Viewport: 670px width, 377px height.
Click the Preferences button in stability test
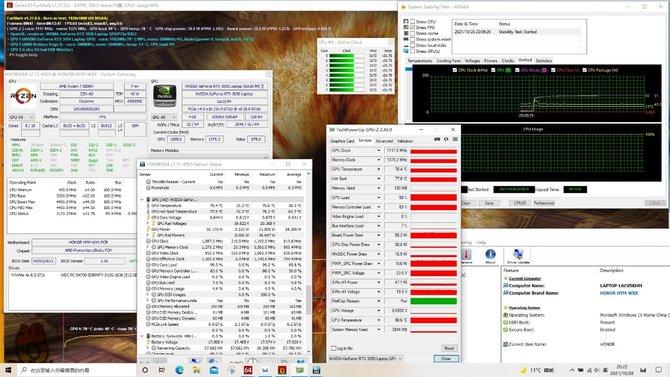[544, 203]
